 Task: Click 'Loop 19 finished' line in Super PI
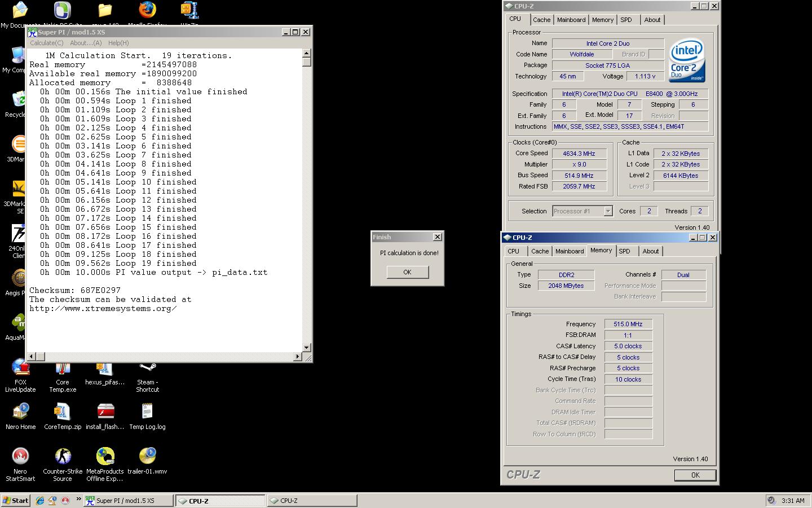[118, 264]
